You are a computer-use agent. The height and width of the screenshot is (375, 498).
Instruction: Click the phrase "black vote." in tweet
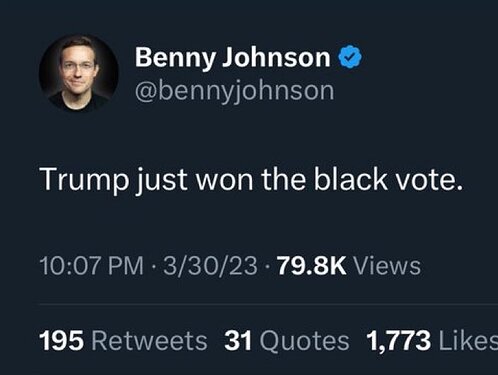(389, 179)
